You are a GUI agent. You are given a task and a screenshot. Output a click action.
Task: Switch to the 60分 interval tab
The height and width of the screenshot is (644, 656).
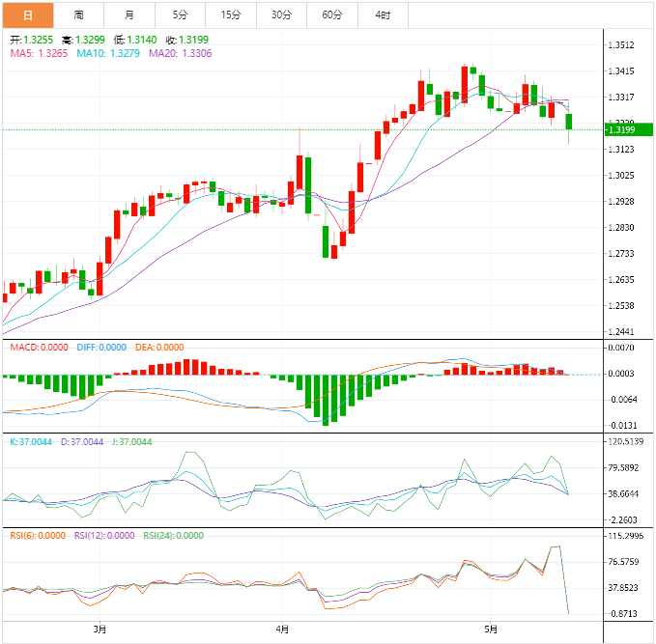click(x=332, y=15)
